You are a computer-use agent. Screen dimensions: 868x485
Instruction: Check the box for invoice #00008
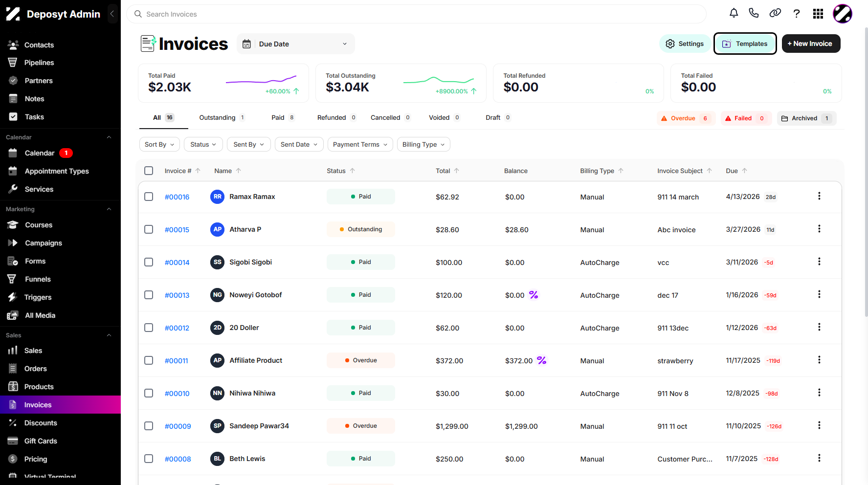click(149, 459)
